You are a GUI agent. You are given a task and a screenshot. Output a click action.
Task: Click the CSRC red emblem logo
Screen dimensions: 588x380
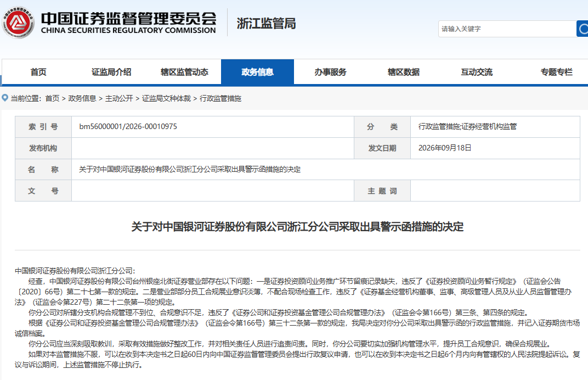[18, 23]
